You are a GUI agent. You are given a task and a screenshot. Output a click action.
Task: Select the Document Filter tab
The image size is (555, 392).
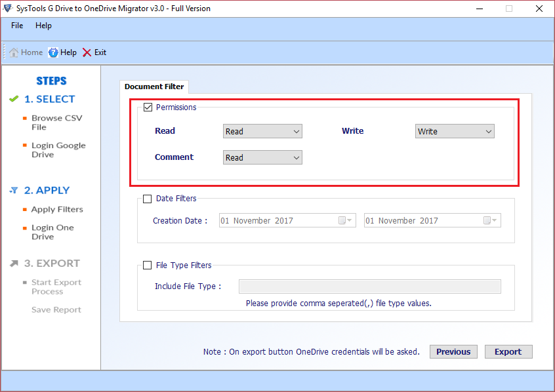click(x=154, y=87)
